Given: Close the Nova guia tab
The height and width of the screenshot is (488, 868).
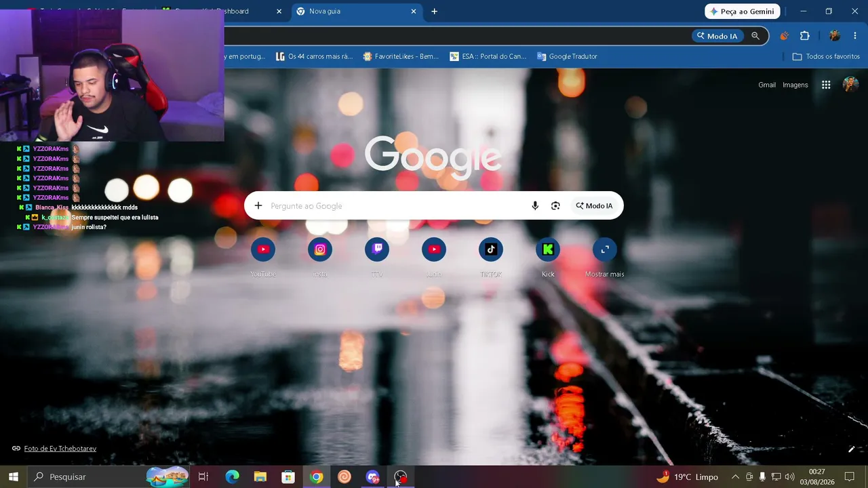Looking at the screenshot, I should (414, 12).
